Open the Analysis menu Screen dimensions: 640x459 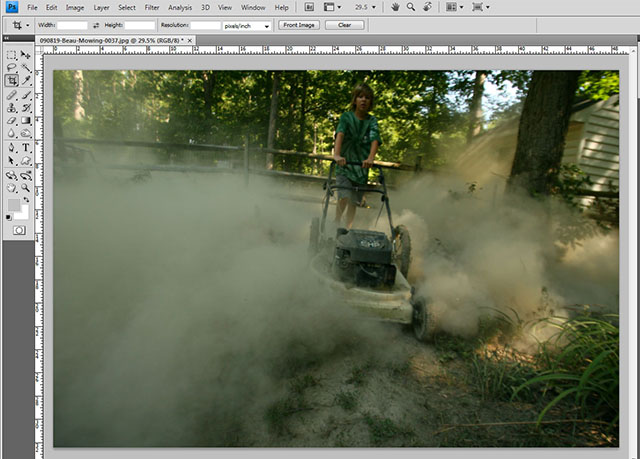[180, 7]
